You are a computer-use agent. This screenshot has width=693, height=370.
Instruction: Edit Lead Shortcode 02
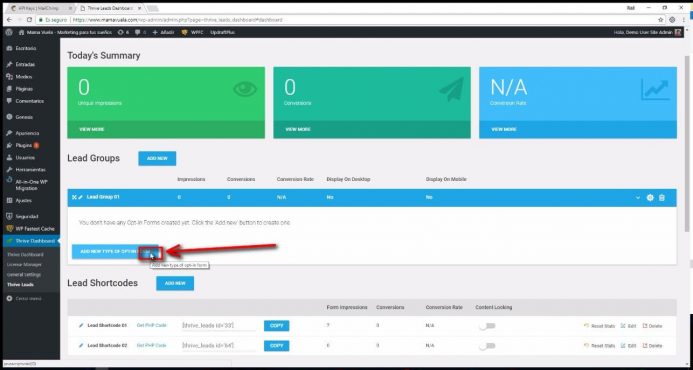[x=628, y=346]
